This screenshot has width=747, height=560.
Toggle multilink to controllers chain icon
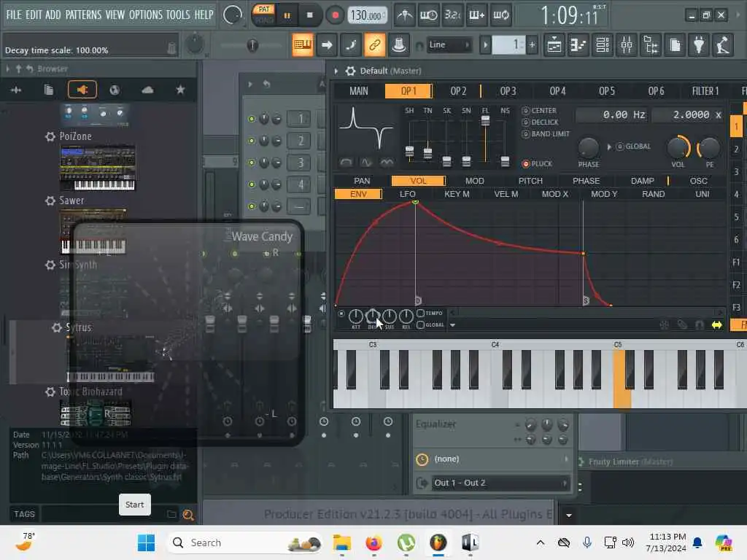click(375, 44)
